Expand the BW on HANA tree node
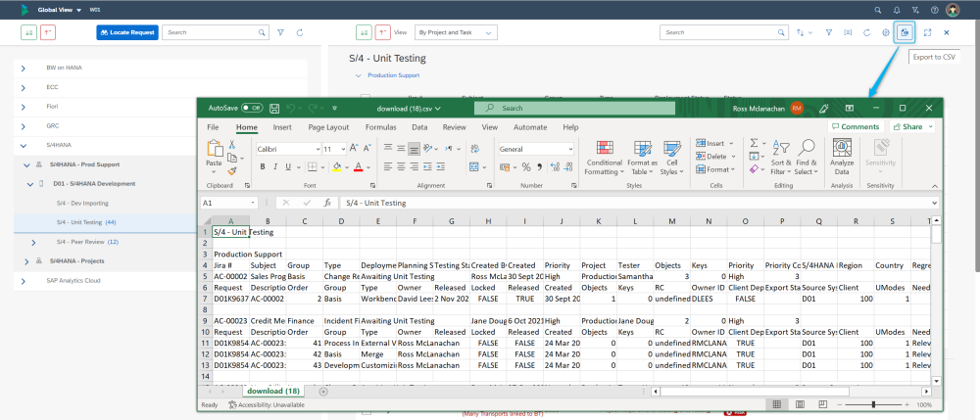 pyautogui.click(x=24, y=69)
